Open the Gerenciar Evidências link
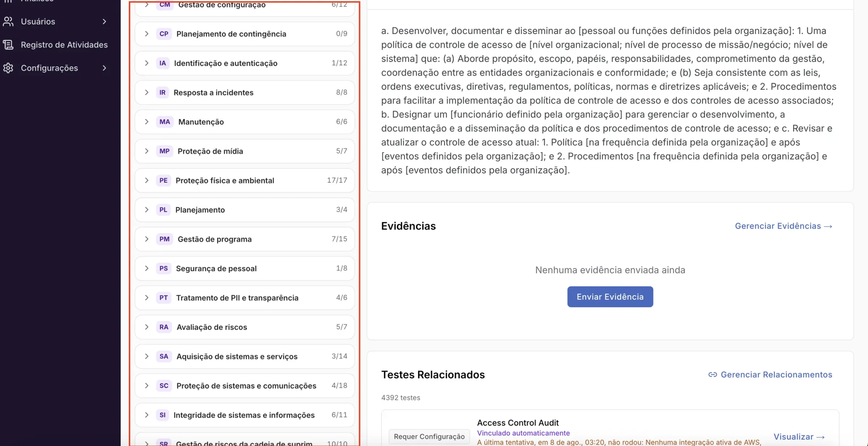This screenshot has height=446, width=868. pyautogui.click(x=784, y=226)
